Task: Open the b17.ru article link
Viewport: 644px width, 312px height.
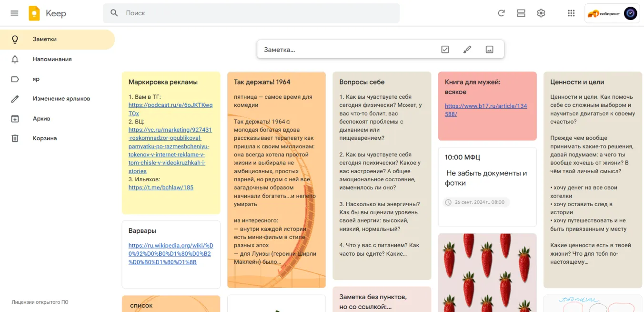Action: (x=486, y=110)
